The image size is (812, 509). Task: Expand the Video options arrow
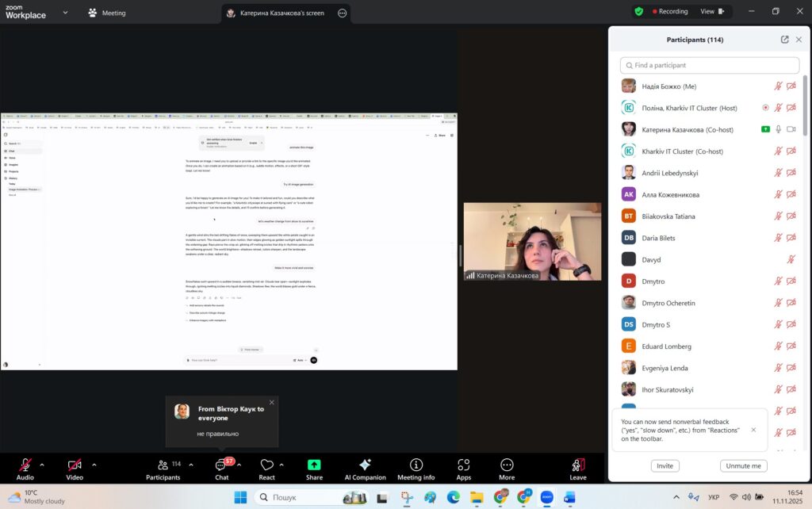(x=94, y=465)
